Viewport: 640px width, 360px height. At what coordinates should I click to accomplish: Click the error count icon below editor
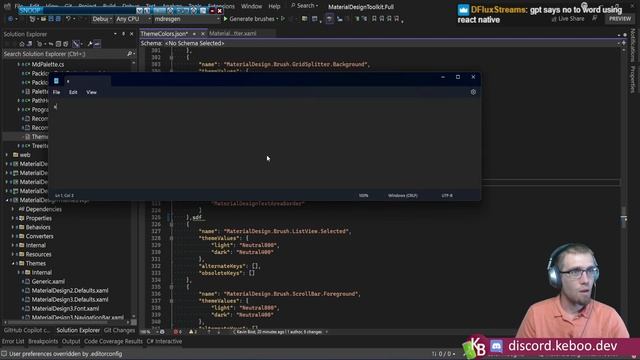(176, 332)
